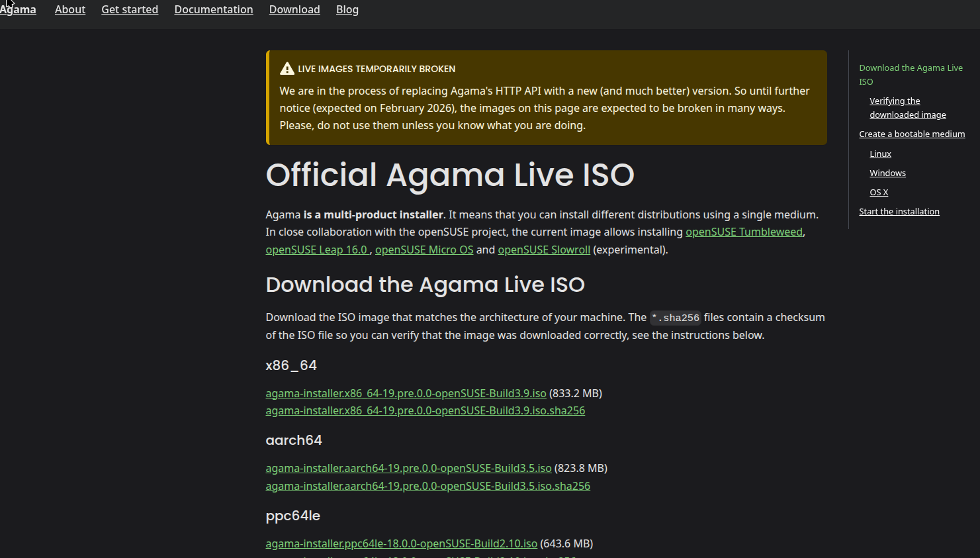Image resolution: width=980 pixels, height=558 pixels.
Task: Jump to Create a bootable medium
Action: (912, 134)
